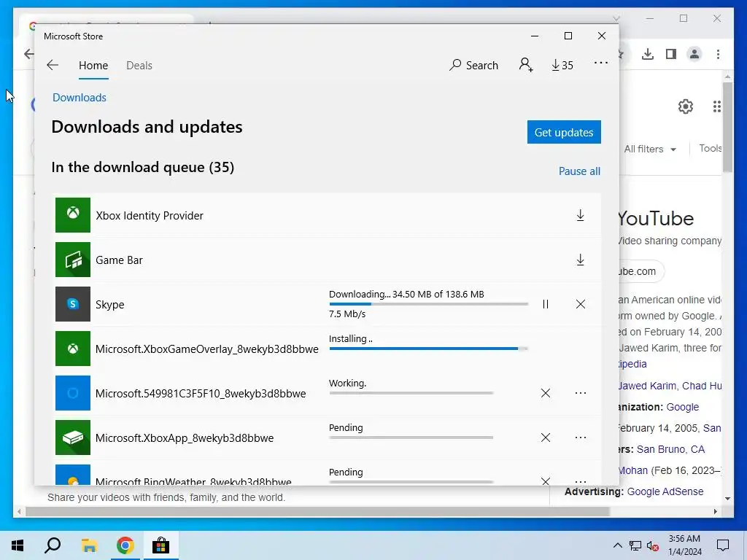The width and height of the screenshot is (747, 560).
Task: Open the San Bruno, CA link
Action: pos(670,449)
